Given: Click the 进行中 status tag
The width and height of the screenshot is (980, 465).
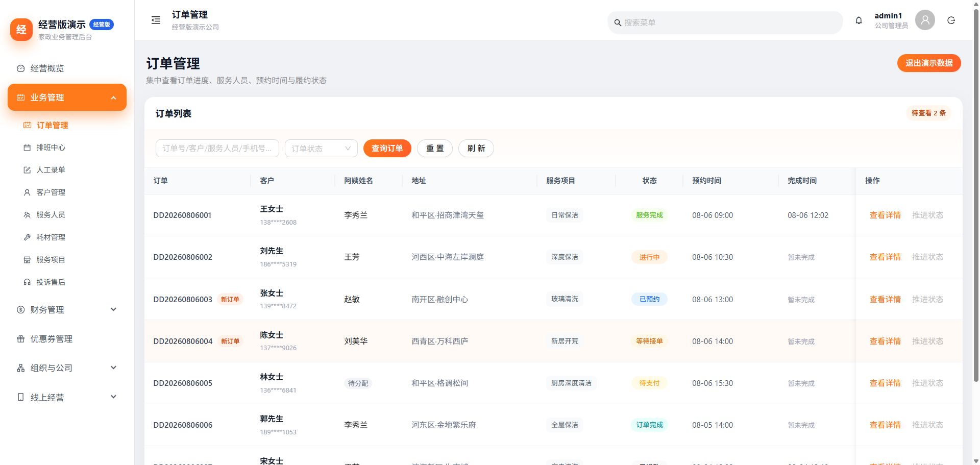Looking at the screenshot, I should (x=649, y=257).
